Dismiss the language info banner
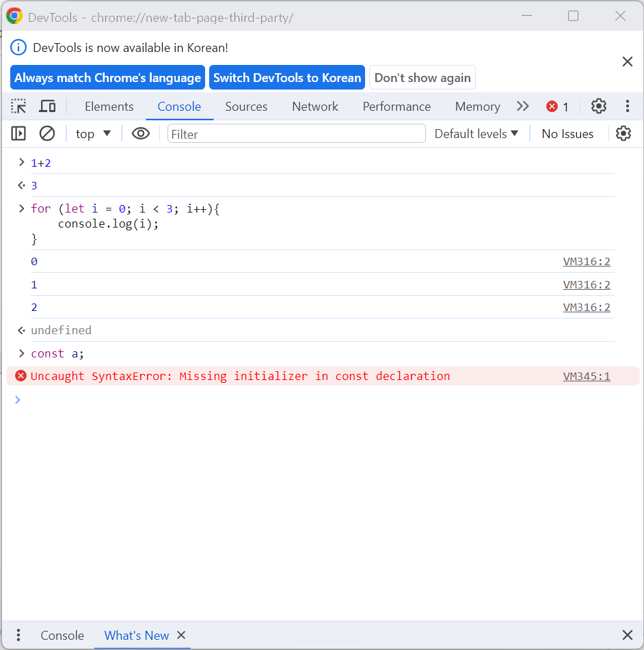644x650 pixels. click(x=628, y=62)
